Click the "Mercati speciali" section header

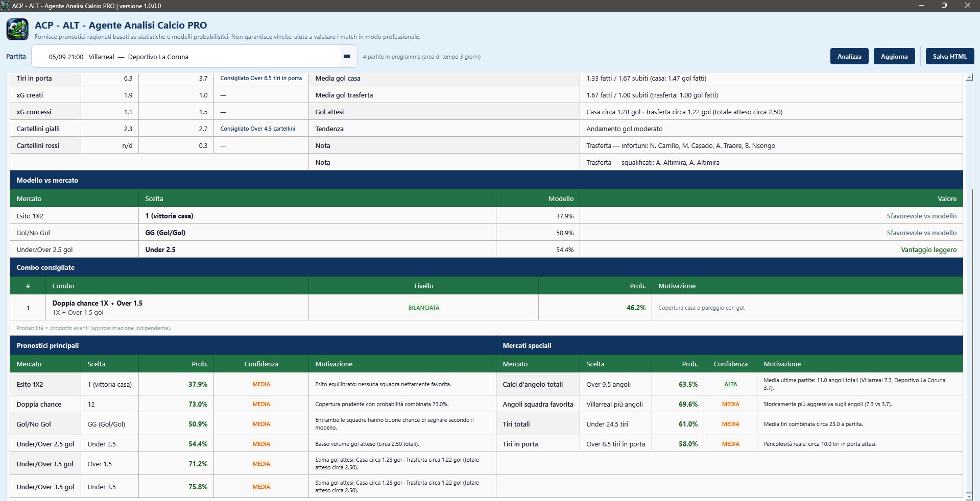click(x=729, y=345)
